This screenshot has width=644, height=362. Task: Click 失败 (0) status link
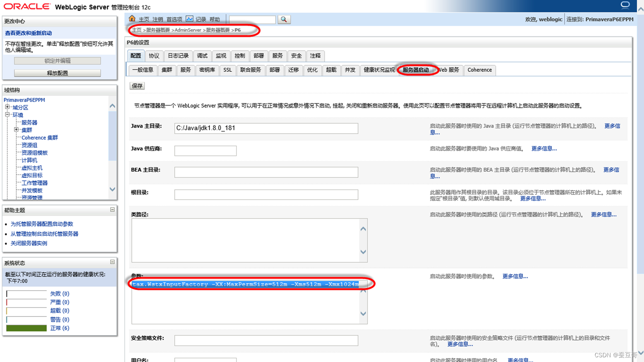(x=60, y=294)
